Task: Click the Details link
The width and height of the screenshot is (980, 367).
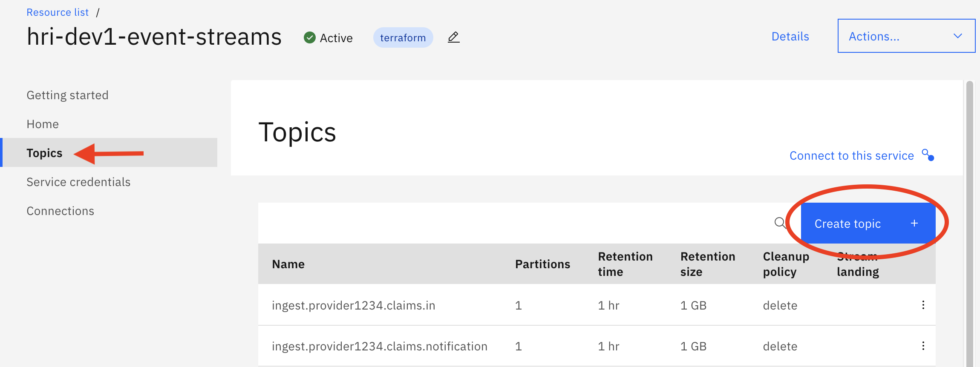Action: point(790,36)
